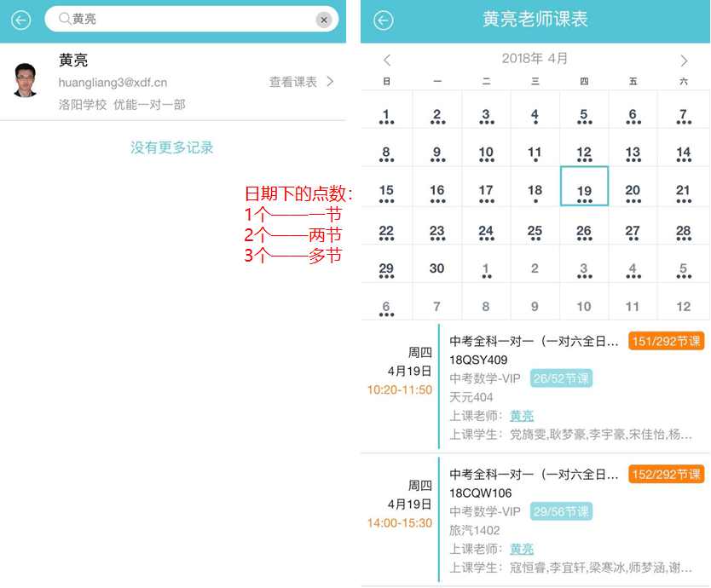Clear the search text with the X icon

tap(324, 20)
